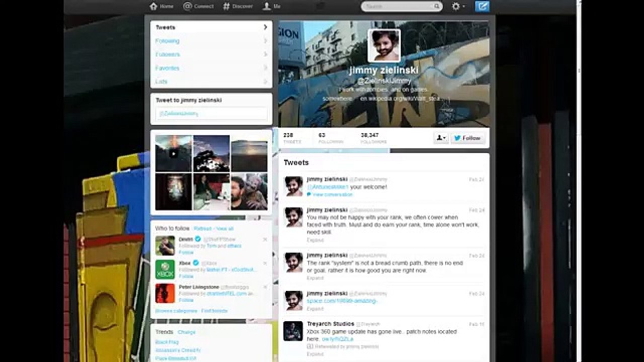
Task: Click in the Tweet to jimmy zielinski box
Action: tap(211, 114)
